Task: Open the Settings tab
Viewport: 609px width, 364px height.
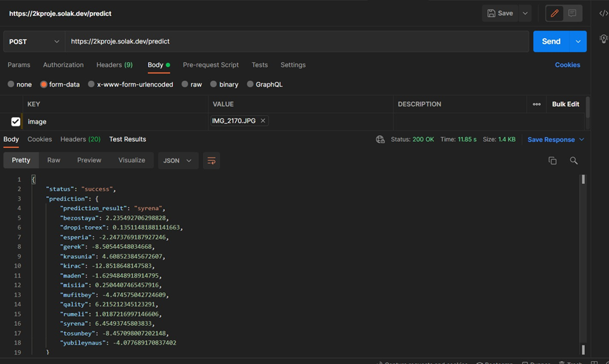Action: click(x=293, y=65)
